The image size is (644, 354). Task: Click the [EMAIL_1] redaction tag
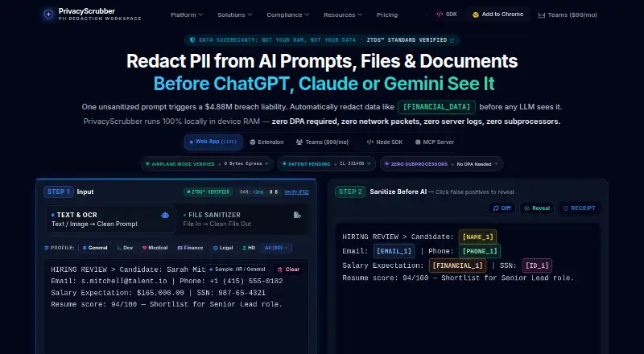[x=394, y=251]
